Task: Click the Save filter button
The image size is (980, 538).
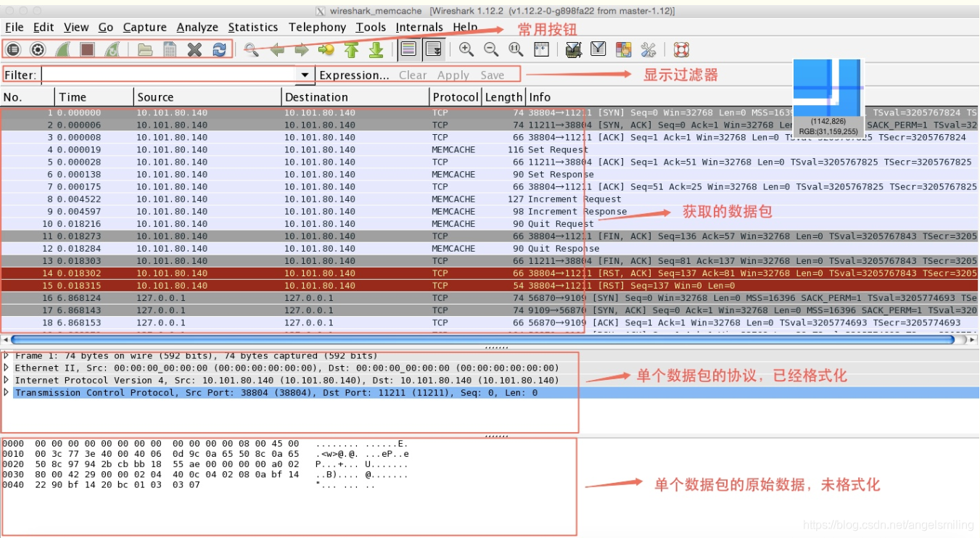Action: 492,75
